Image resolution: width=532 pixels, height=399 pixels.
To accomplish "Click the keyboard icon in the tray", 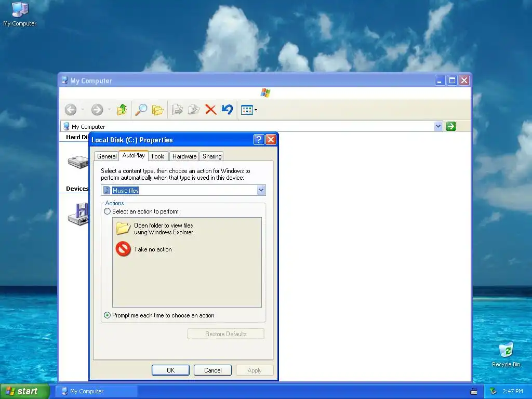I will pyautogui.click(x=474, y=392).
